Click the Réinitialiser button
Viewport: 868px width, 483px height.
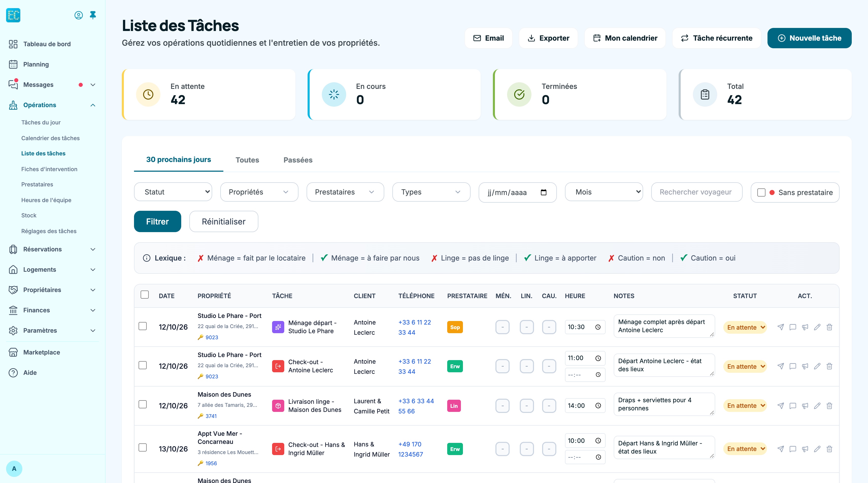click(x=224, y=221)
